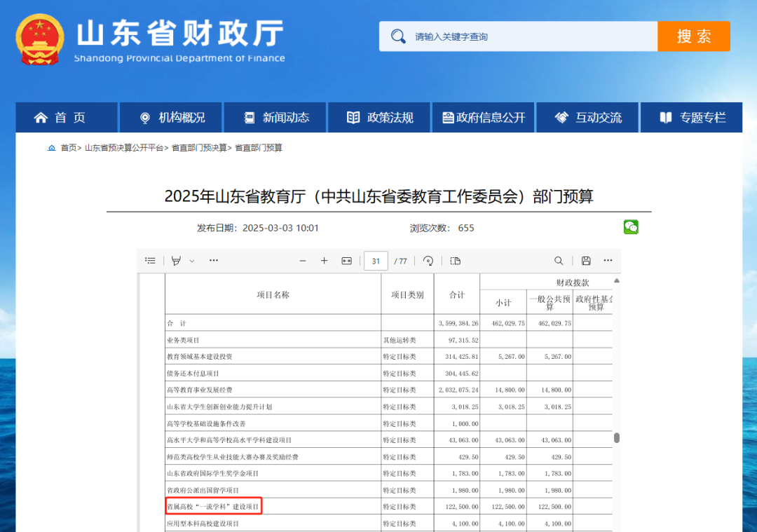The height and width of the screenshot is (532, 757).
Task: Open the left toolbar more-options menu
Action: pyautogui.click(x=213, y=260)
